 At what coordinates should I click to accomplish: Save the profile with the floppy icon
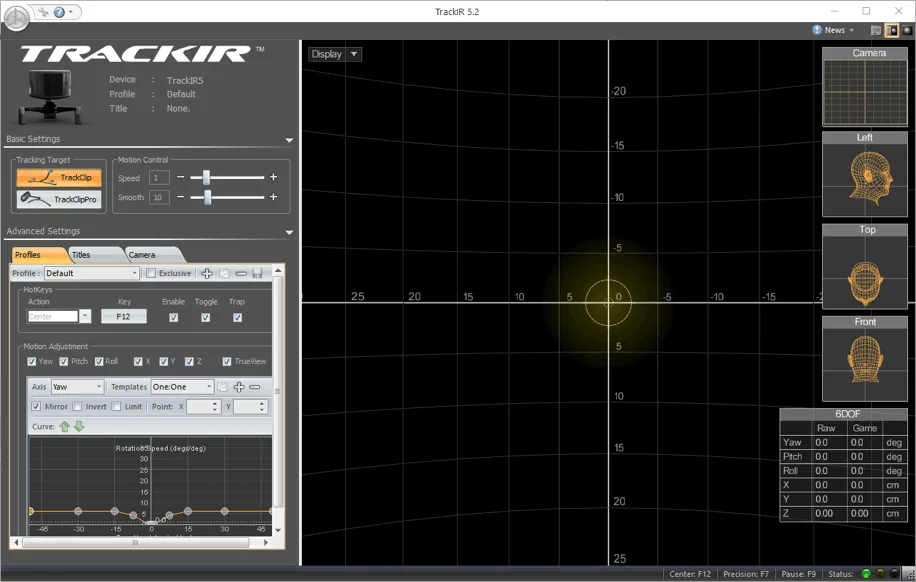point(258,273)
